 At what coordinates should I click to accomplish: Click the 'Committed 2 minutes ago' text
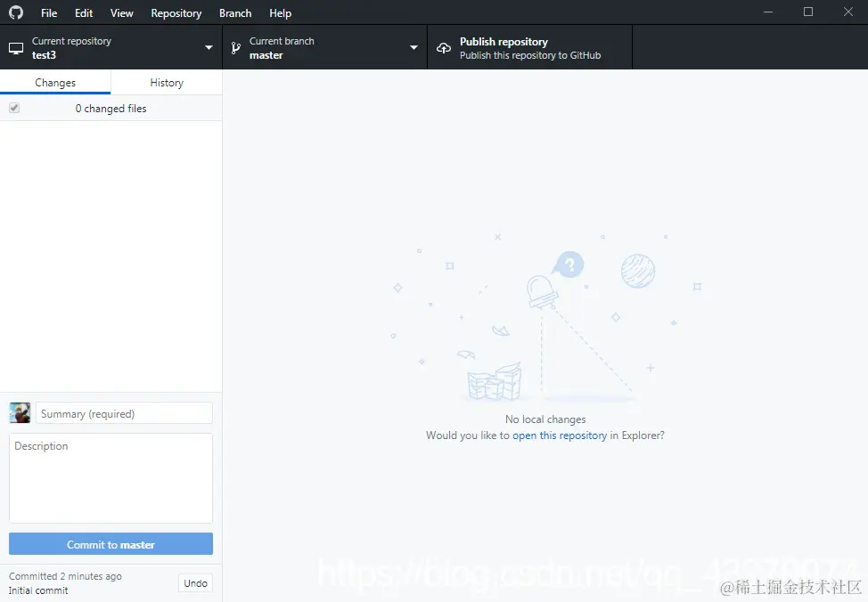tap(65, 576)
